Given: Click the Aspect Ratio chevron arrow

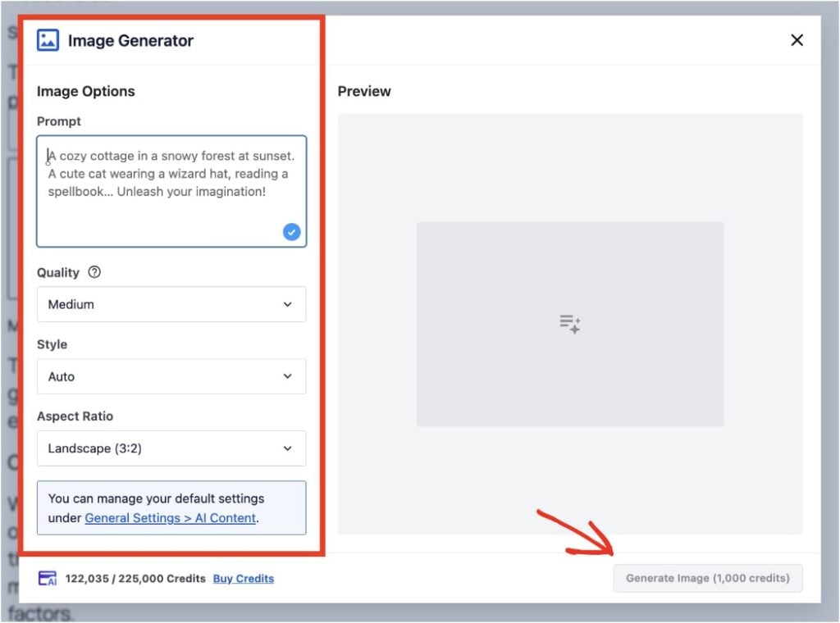Looking at the screenshot, I should 287,448.
